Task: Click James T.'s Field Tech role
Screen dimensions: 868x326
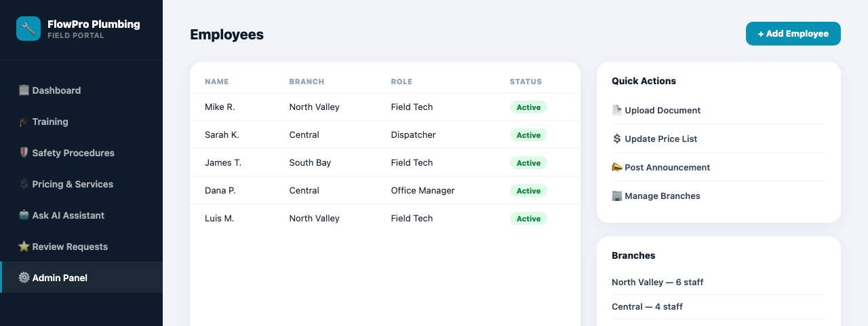Action: point(412,163)
